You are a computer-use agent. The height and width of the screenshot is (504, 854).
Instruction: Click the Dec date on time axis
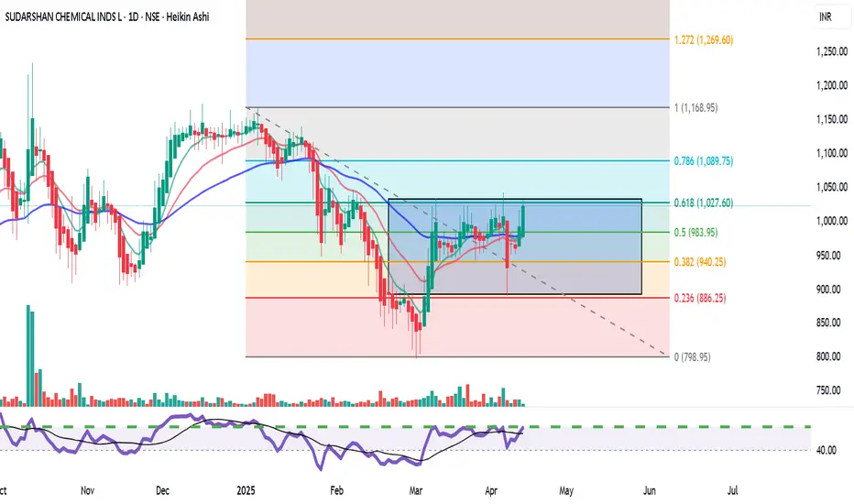[162, 490]
